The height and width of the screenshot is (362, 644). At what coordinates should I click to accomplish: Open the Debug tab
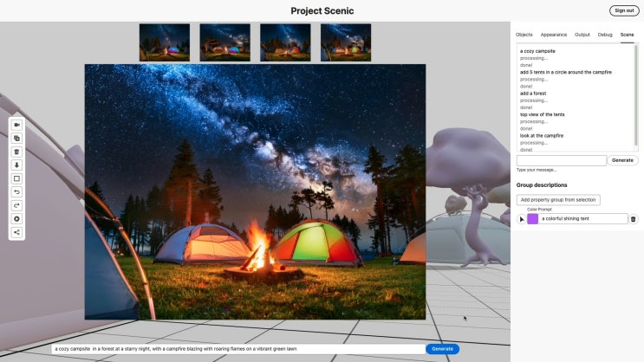[x=605, y=35]
